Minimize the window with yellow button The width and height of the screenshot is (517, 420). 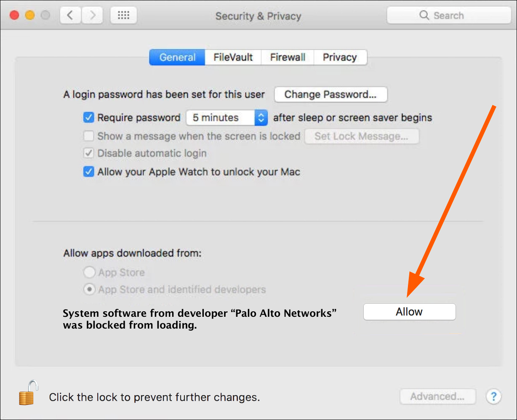[30, 16]
